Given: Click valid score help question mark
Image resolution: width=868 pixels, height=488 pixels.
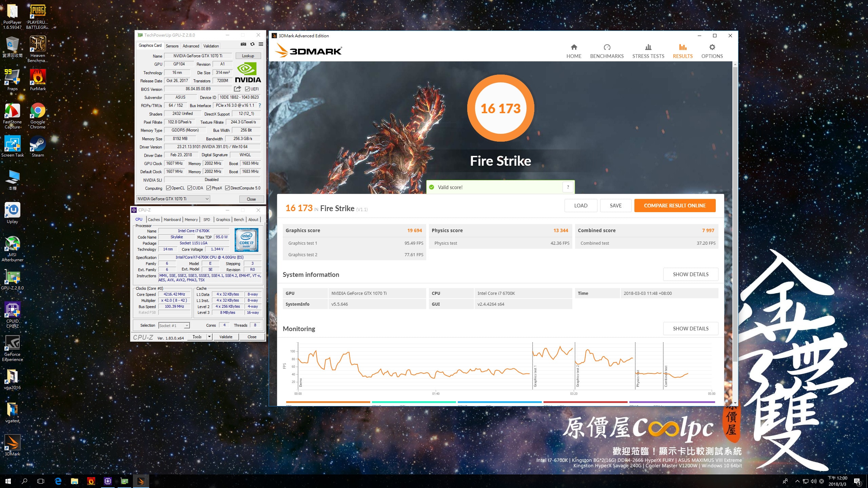Looking at the screenshot, I should click(568, 187).
